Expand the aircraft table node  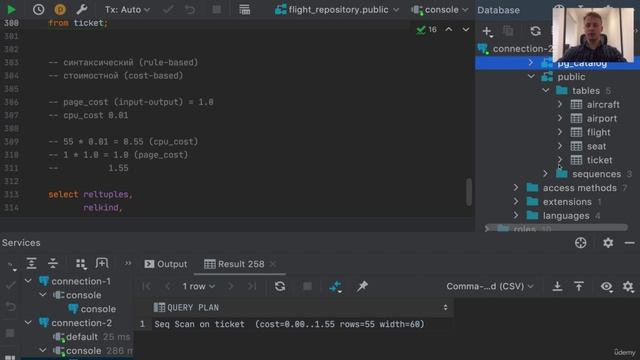click(560, 104)
